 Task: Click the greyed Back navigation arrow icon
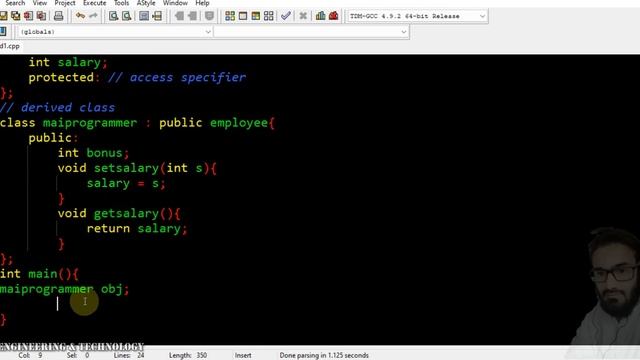[x=179, y=16]
